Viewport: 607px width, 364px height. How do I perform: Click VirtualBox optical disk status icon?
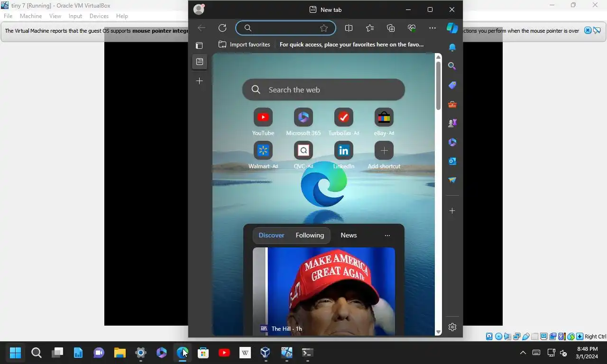(x=499, y=337)
